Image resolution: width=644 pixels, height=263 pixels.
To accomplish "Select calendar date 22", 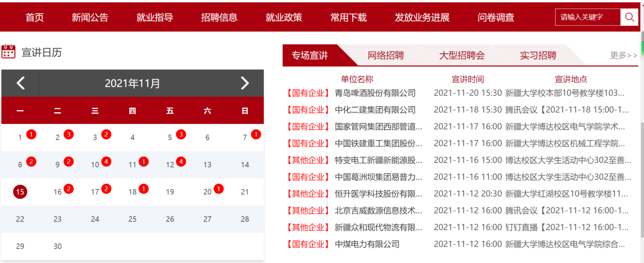I will [x=20, y=219].
